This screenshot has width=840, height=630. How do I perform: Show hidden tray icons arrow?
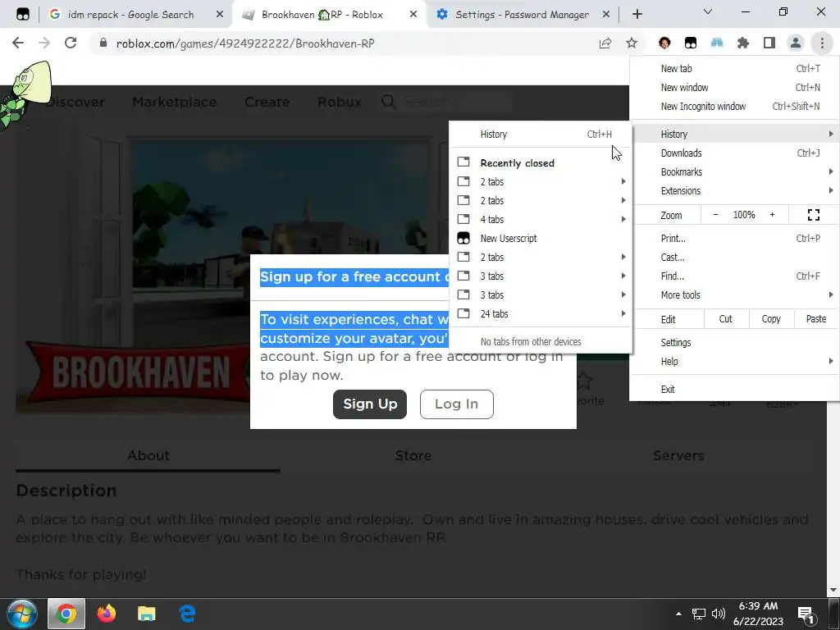[678, 614]
